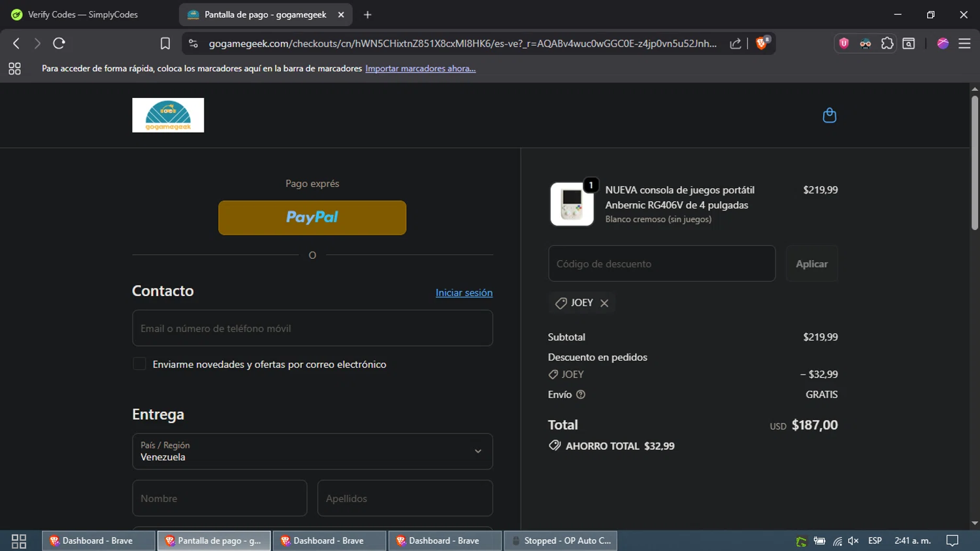Click the Código de descuento field

(x=662, y=263)
